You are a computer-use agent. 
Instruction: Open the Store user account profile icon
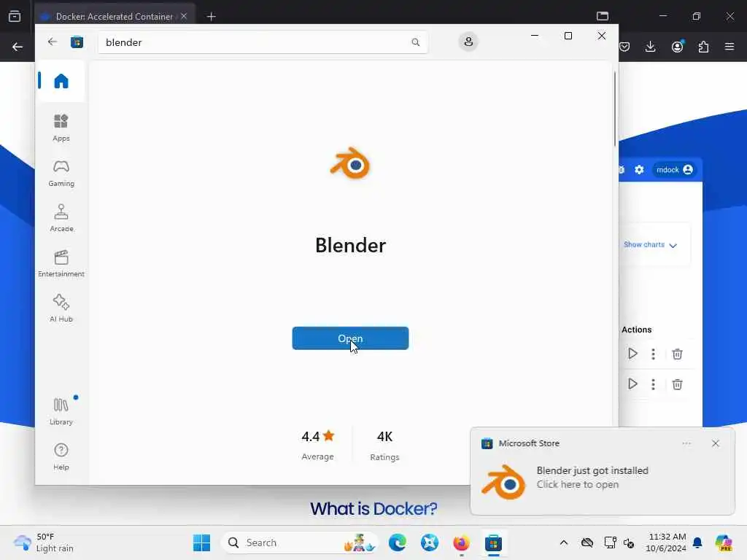[x=468, y=42]
